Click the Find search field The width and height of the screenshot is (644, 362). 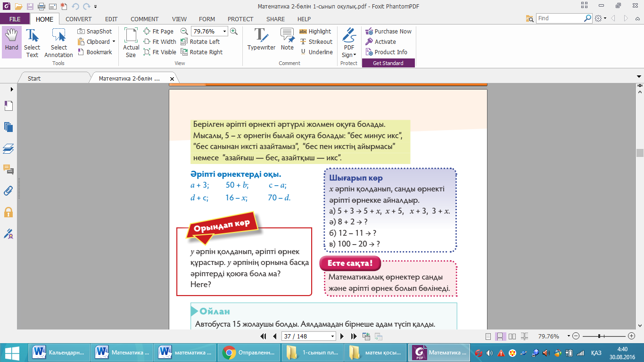click(561, 18)
